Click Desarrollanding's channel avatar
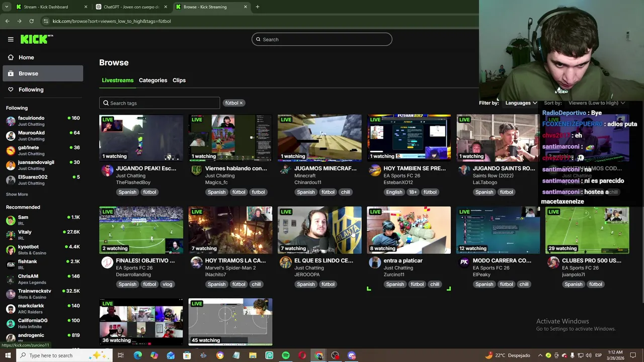The image size is (644, 362). coord(107,262)
